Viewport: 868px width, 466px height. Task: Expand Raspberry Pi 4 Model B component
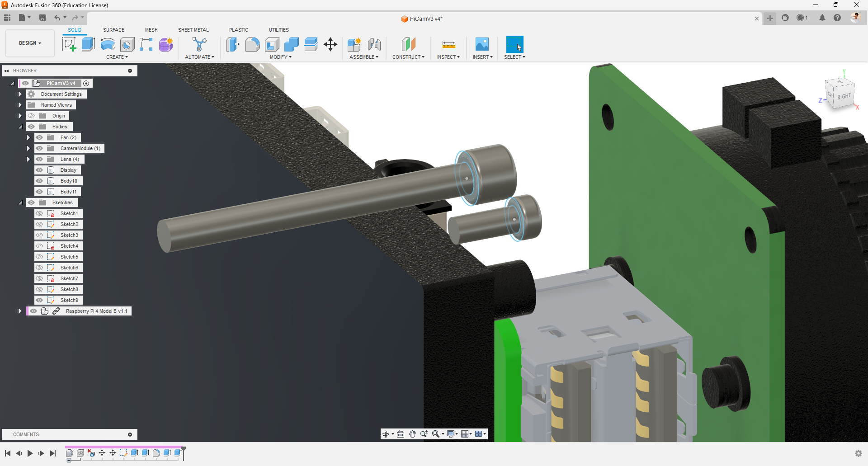[20, 311]
